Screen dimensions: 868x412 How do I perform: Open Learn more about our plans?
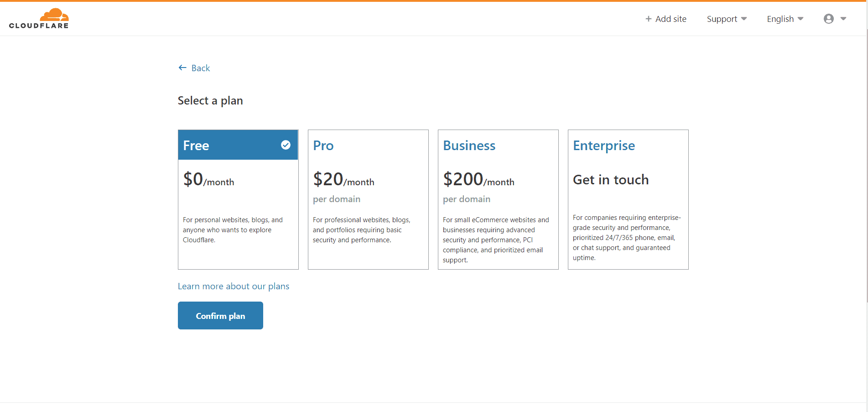(234, 286)
